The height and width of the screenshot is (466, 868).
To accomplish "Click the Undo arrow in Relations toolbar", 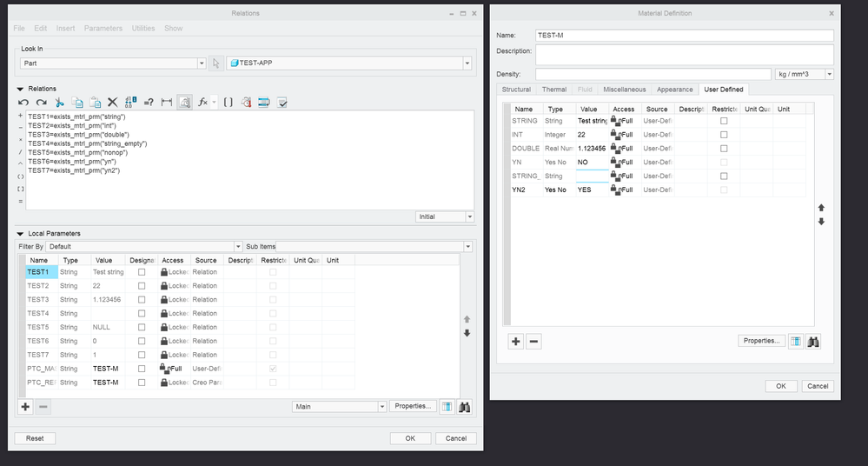I will pyautogui.click(x=24, y=103).
